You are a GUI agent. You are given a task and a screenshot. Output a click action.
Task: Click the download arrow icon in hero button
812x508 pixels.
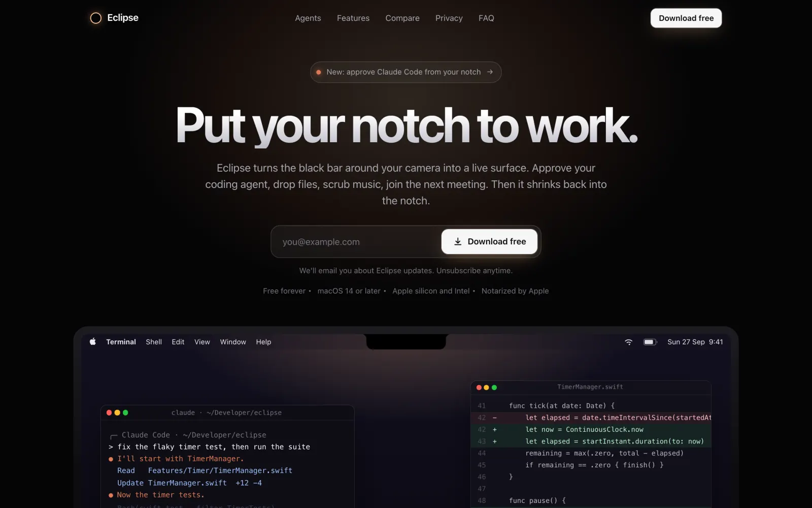[458, 242]
